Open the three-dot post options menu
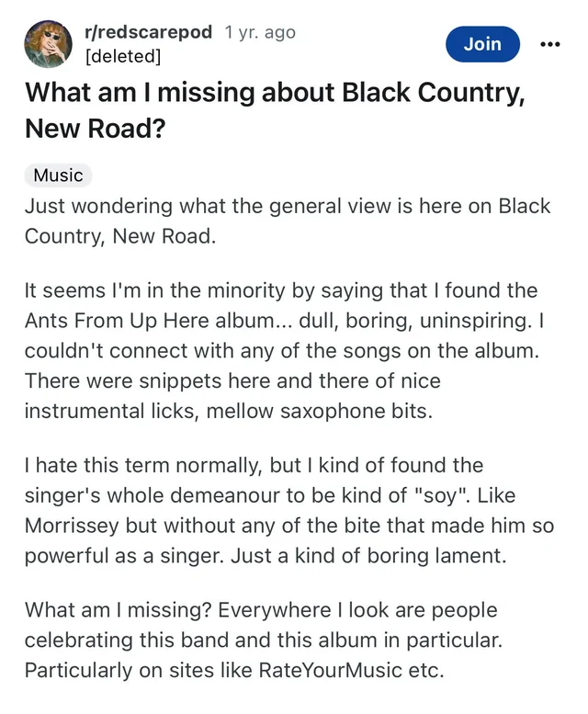 point(549,44)
